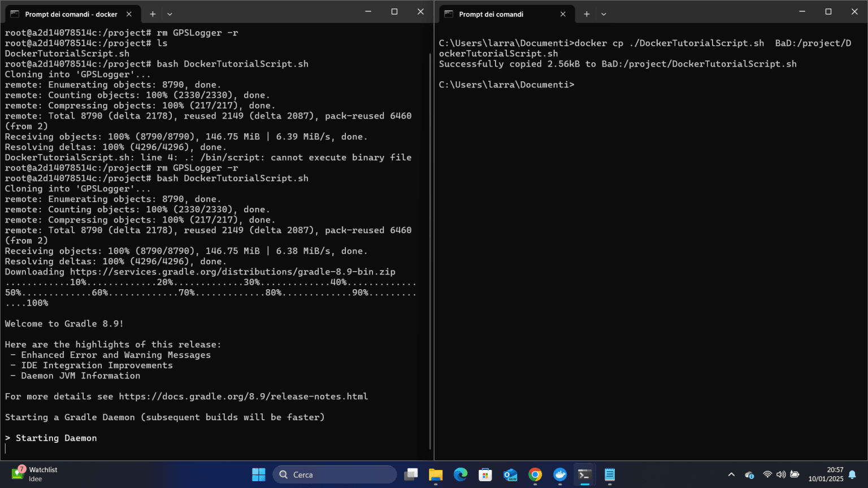Open the Microsoft Store
Screen dimensions: 868x488
pos(485,474)
